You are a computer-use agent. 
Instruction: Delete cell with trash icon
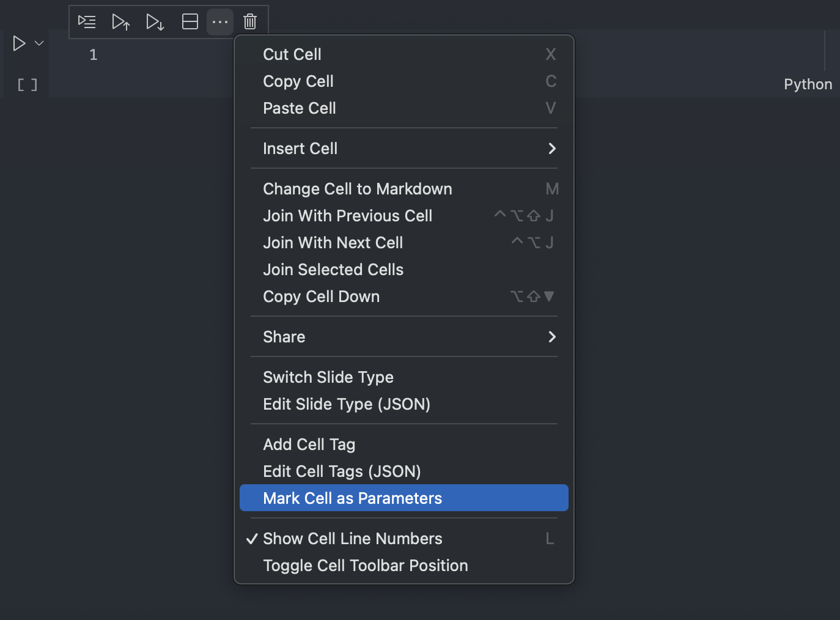250,22
